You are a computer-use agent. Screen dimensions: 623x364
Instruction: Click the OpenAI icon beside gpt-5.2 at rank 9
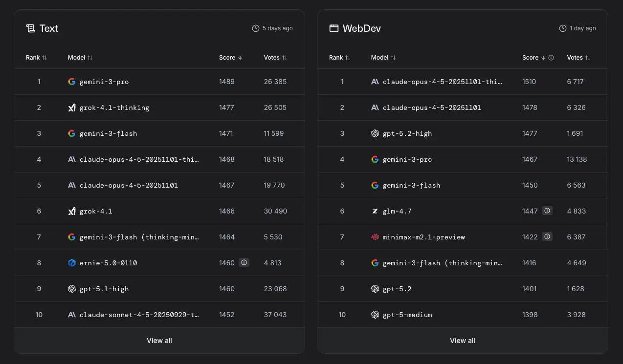pos(375,289)
